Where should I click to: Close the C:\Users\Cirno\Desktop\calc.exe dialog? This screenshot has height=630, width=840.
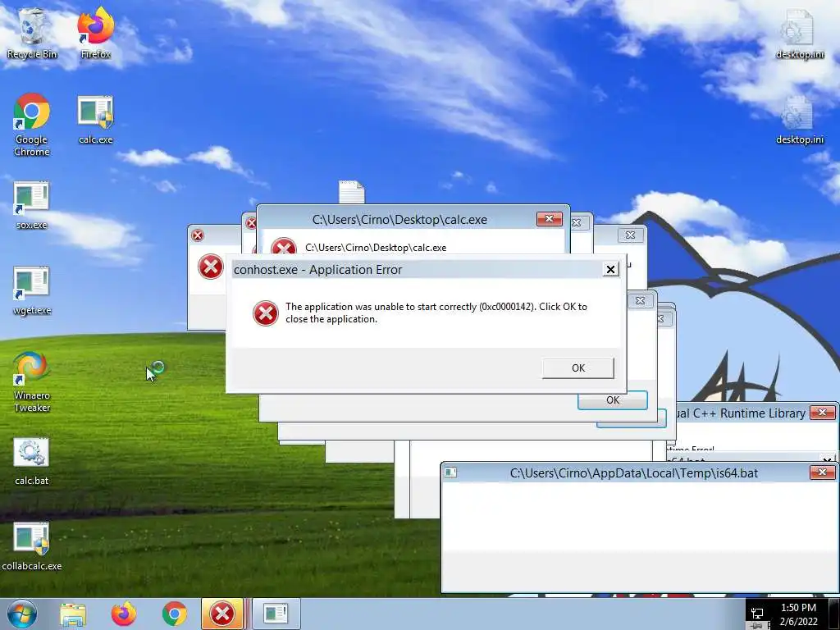[x=549, y=218]
